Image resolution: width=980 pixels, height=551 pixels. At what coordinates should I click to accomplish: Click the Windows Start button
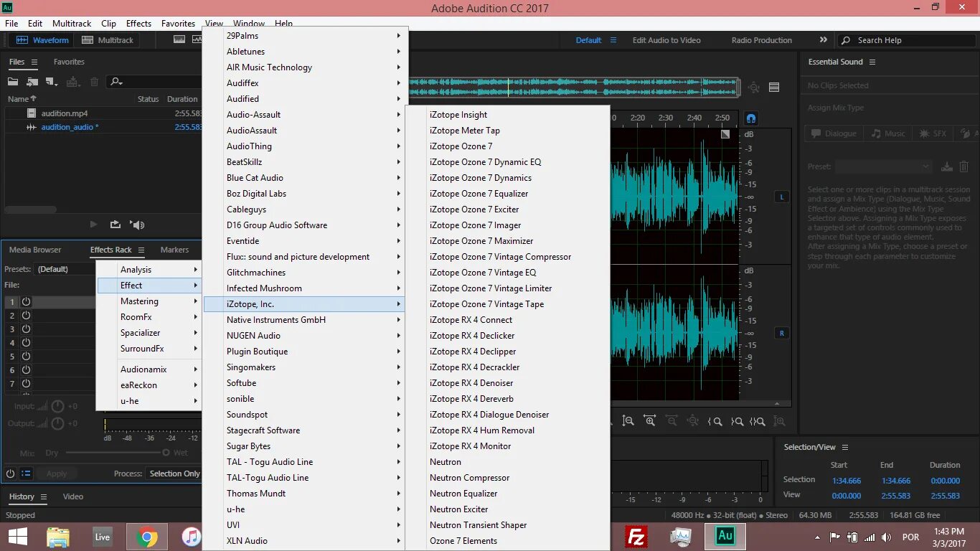tap(17, 536)
